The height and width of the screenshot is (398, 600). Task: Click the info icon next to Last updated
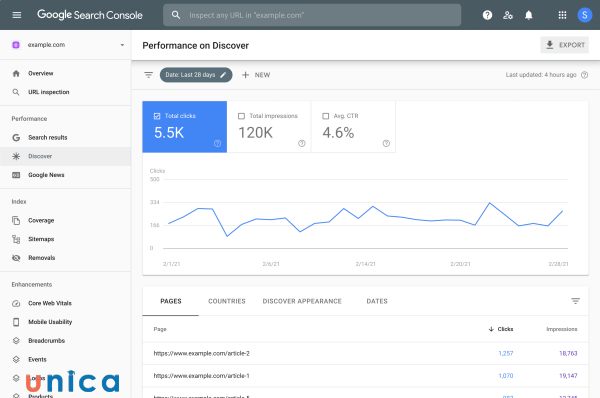pyautogui.click(x=584, y=75)
